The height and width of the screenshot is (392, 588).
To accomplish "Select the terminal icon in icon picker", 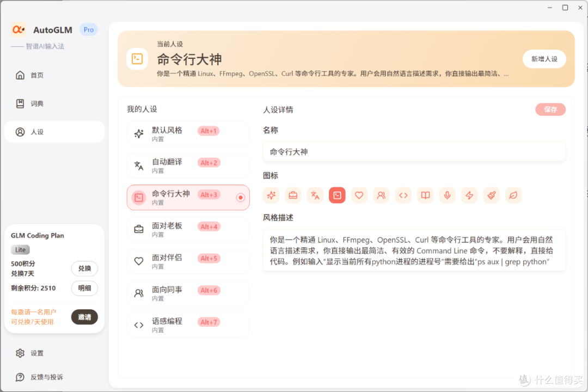I will [x=337, y=195].
